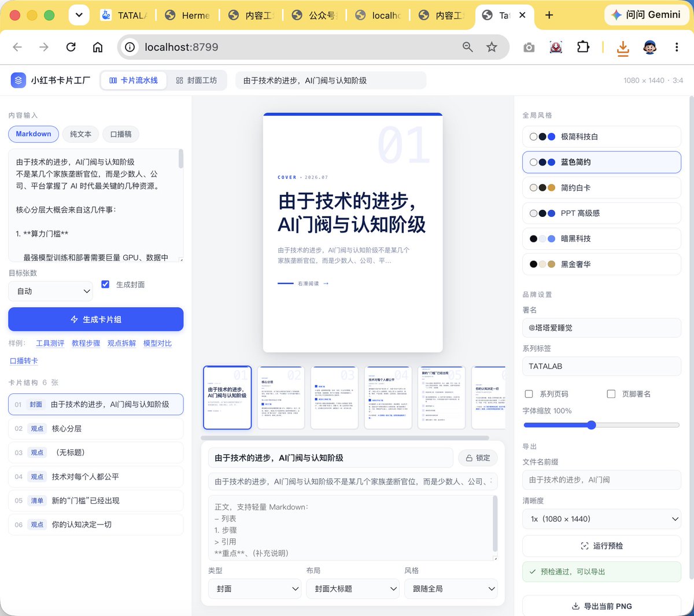Click the red download-box extension icon
This screenshot has width=694, height=616.
(556, 47)
